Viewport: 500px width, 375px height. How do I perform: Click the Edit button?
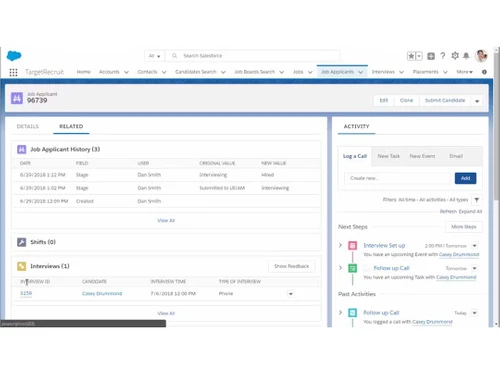(x=384, y=100)
